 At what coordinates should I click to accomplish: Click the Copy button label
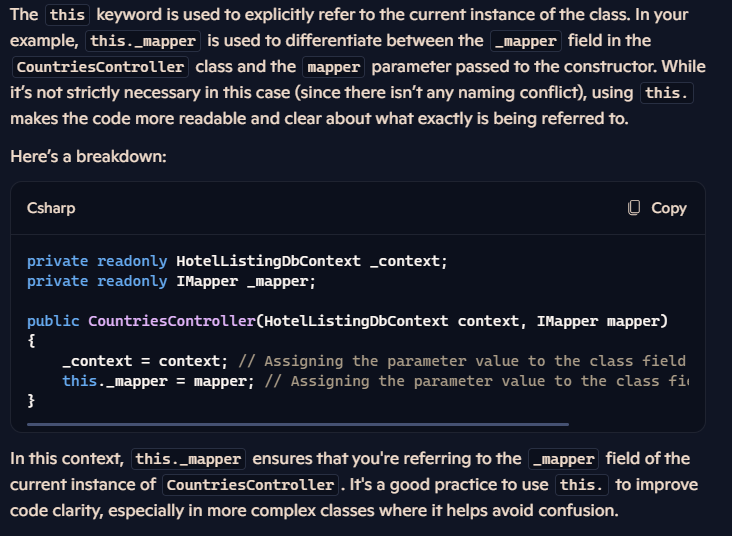coord(669,208)
